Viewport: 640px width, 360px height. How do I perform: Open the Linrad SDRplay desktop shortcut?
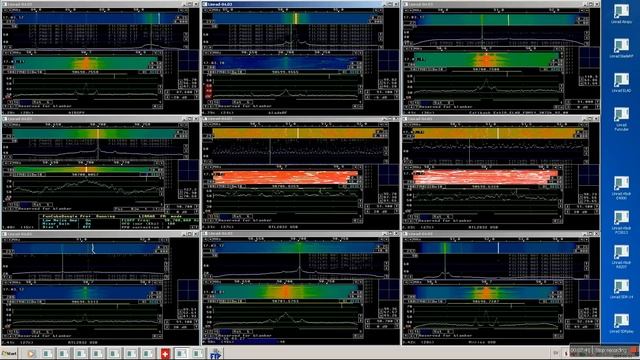pos(621,324)
